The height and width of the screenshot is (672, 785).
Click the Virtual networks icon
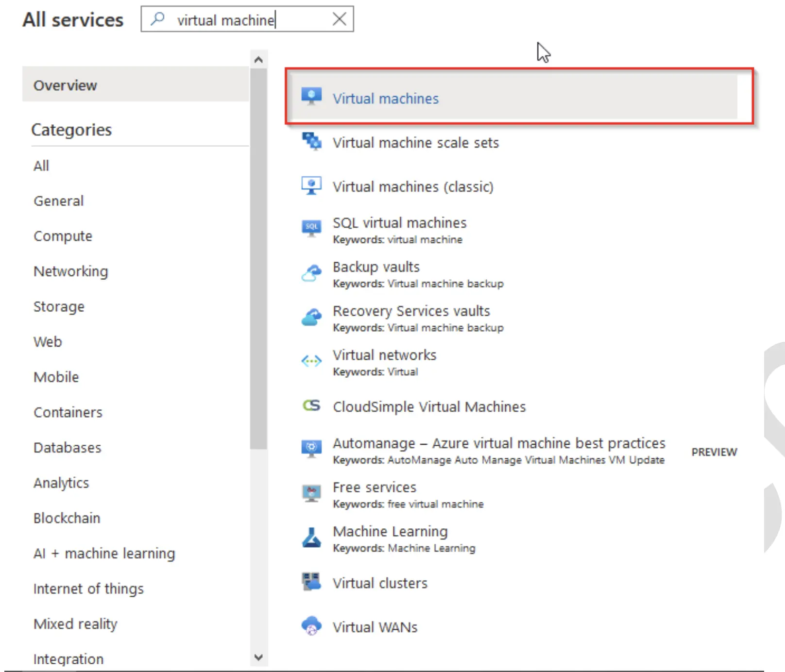(x=311, y=361)
